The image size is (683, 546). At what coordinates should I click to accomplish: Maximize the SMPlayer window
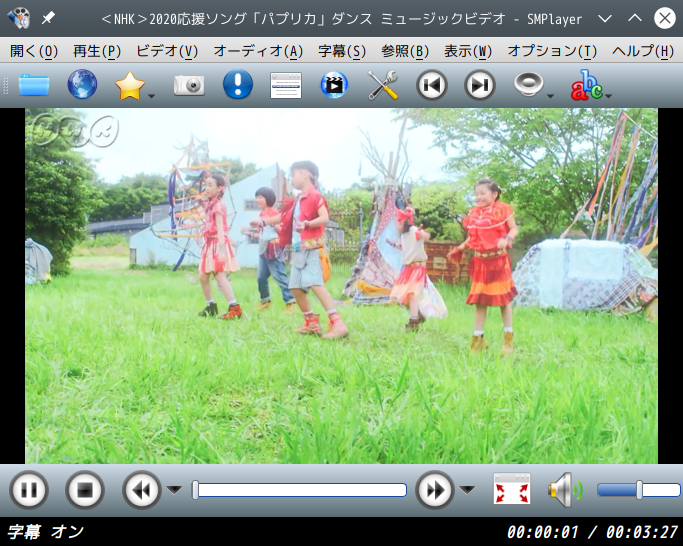pyautogui.click(x=635, y=18)
